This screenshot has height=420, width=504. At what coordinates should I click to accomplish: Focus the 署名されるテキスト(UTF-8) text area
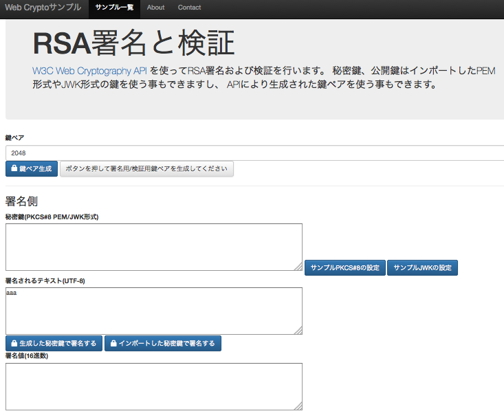154,311
